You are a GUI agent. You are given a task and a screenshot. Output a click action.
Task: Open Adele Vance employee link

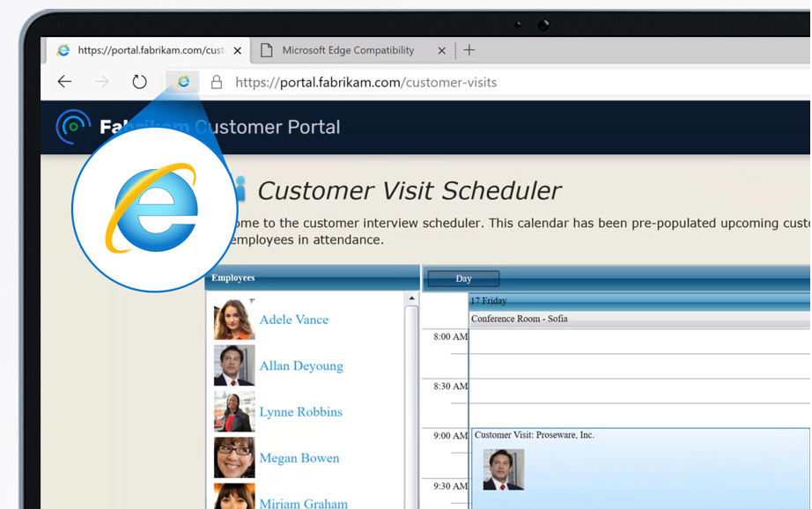click(x=293, y=320)
